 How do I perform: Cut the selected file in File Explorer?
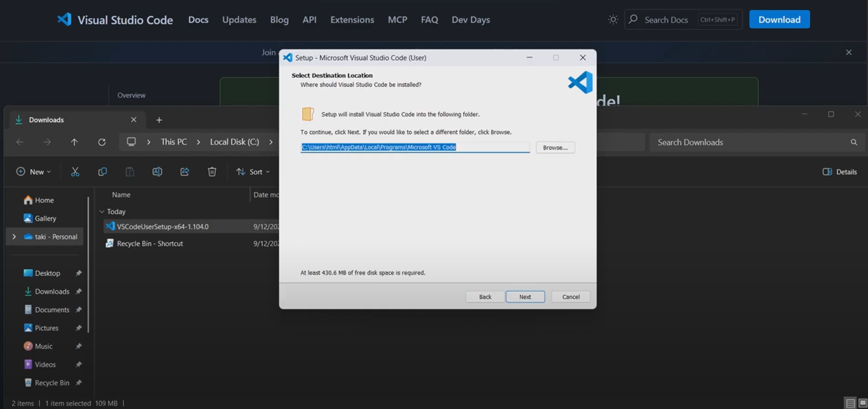point(75,172)
